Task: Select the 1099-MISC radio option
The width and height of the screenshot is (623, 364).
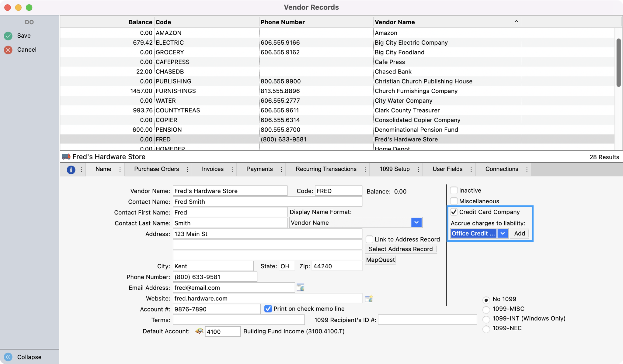Action: point(486,309)
